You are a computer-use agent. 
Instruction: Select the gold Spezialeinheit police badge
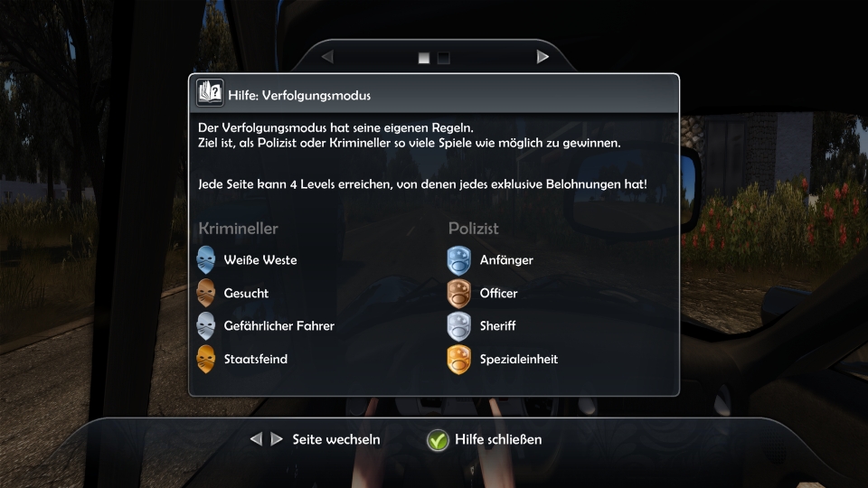(459, 359)
